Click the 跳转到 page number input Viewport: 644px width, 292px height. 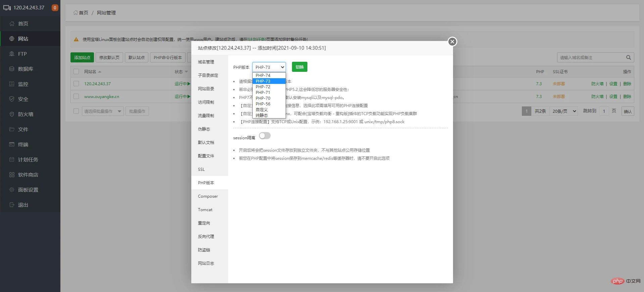click(604, 111)
